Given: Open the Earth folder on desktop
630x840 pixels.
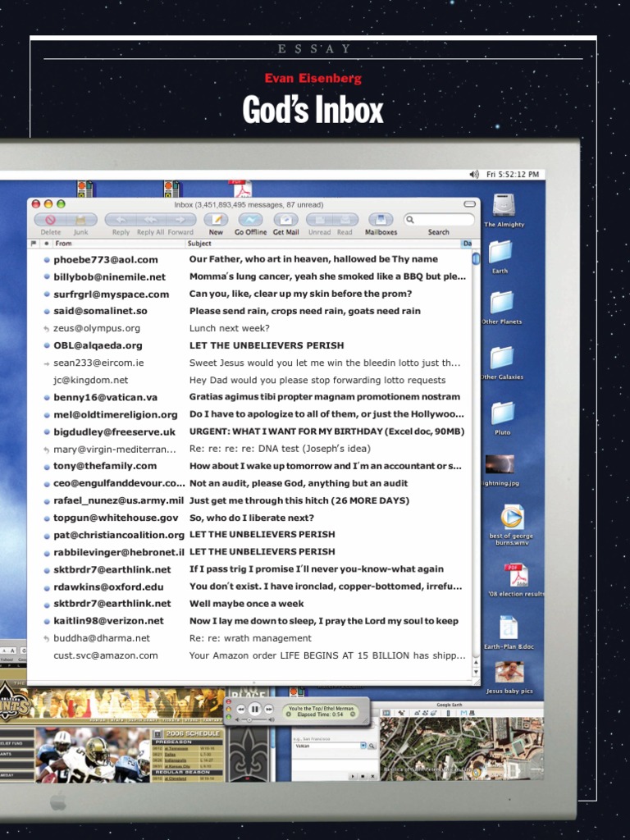Looking at the screenshot, I should point(500,252).
